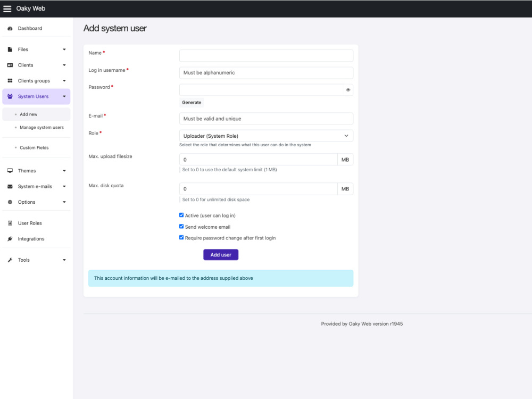532x399 pixels.
Task: Uncheck Active (user can log in)
Action: click(x=181, y=215)
